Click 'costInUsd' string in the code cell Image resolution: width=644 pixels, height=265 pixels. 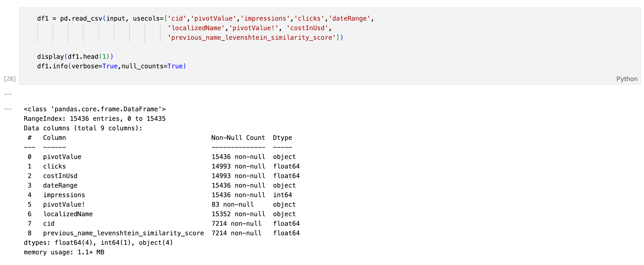tap(307, 28)
